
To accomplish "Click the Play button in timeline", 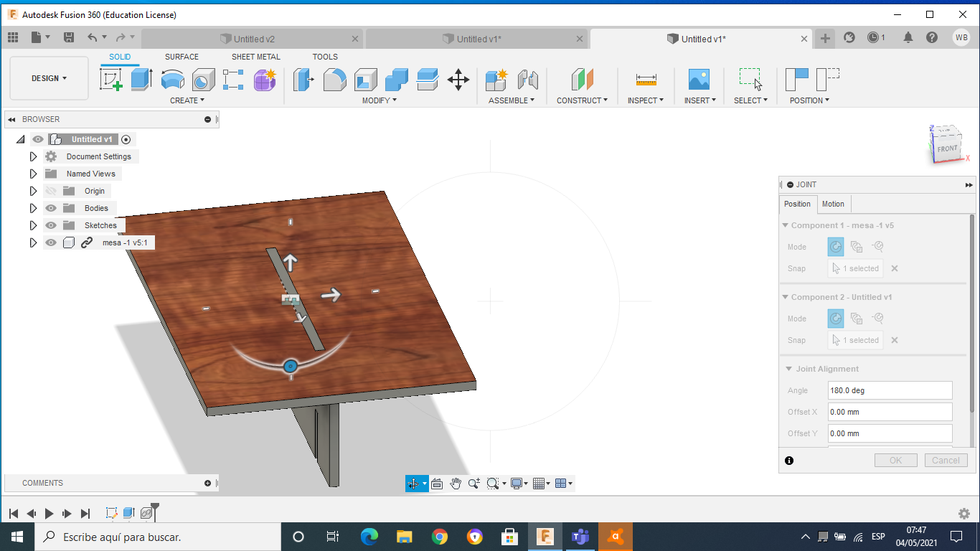I will point(50,513).
